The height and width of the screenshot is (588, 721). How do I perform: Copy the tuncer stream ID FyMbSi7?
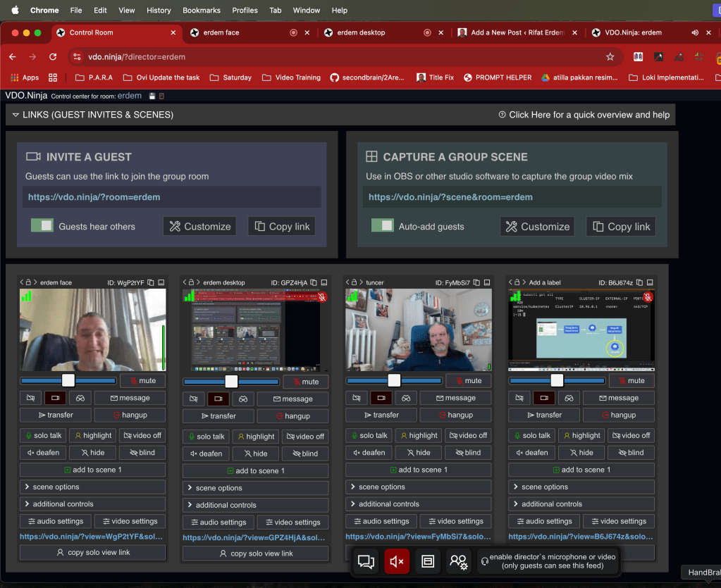(476, 282)
